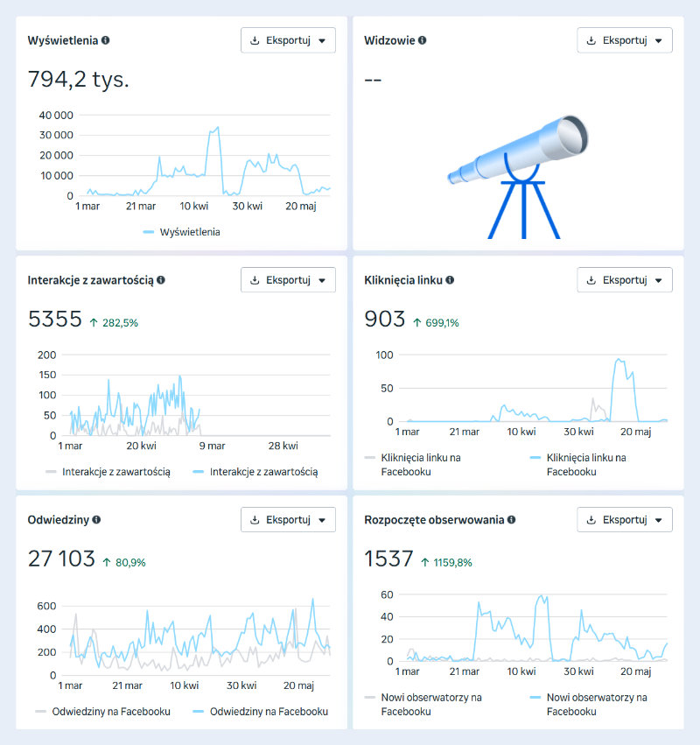Image resolution: width=700 pixels, height=745 pixels.
Task: Click info icon beside Interakcje z zawartością
Action: tap(161, 280)
